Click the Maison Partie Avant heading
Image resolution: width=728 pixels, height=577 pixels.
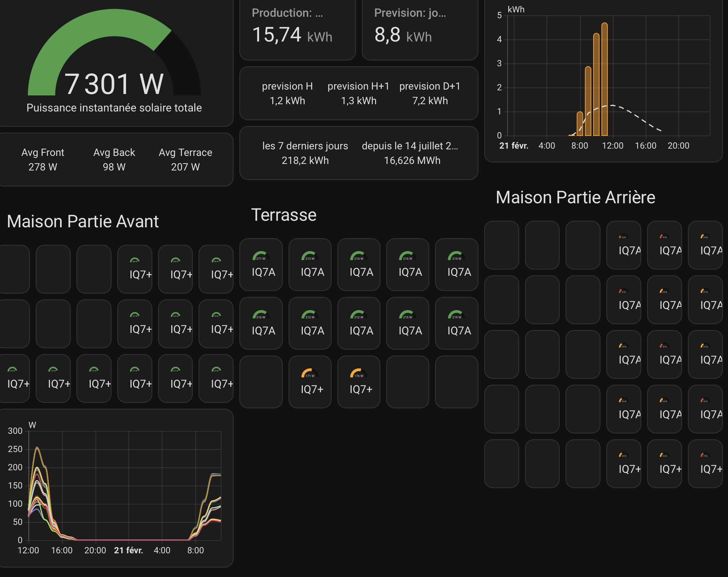[83, 221]
